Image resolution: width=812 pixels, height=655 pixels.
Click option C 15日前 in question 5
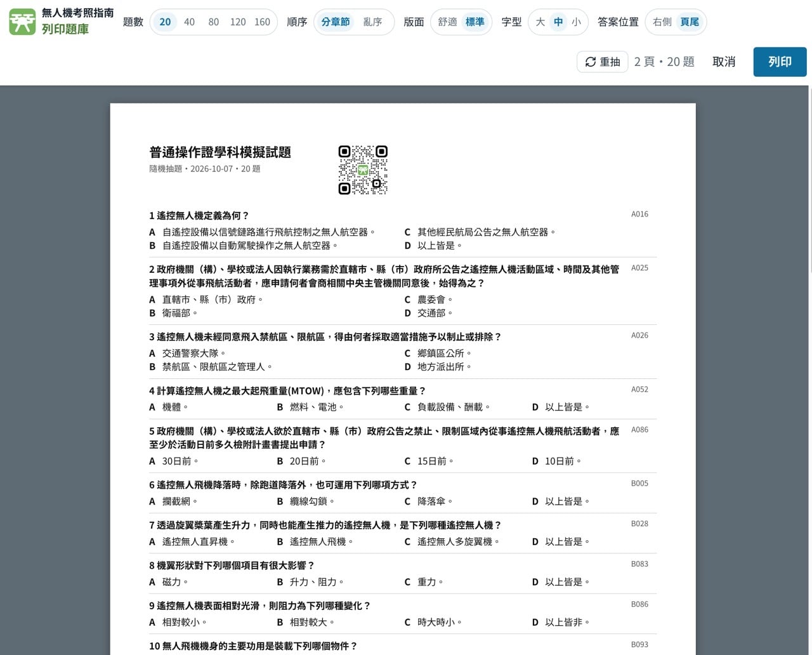click(x=429, y=461)
